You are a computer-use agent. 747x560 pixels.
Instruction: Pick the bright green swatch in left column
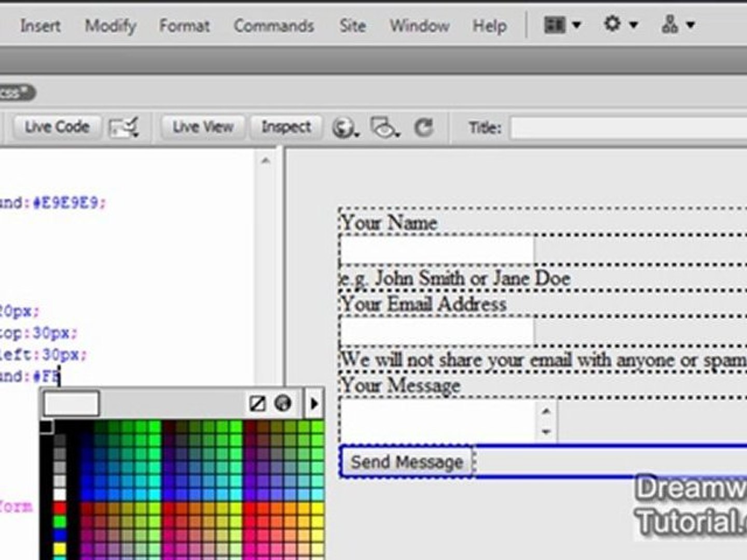click(x=60, y=522)
